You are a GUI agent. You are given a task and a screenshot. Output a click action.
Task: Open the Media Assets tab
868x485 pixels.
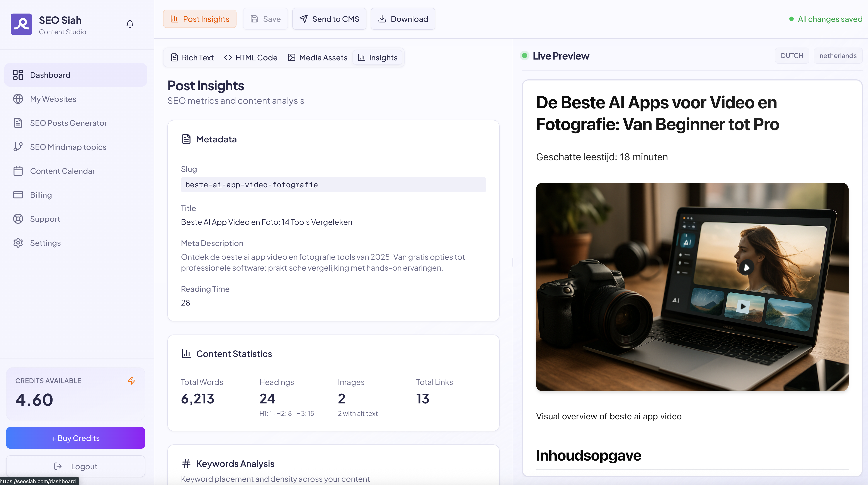[317, 58]
